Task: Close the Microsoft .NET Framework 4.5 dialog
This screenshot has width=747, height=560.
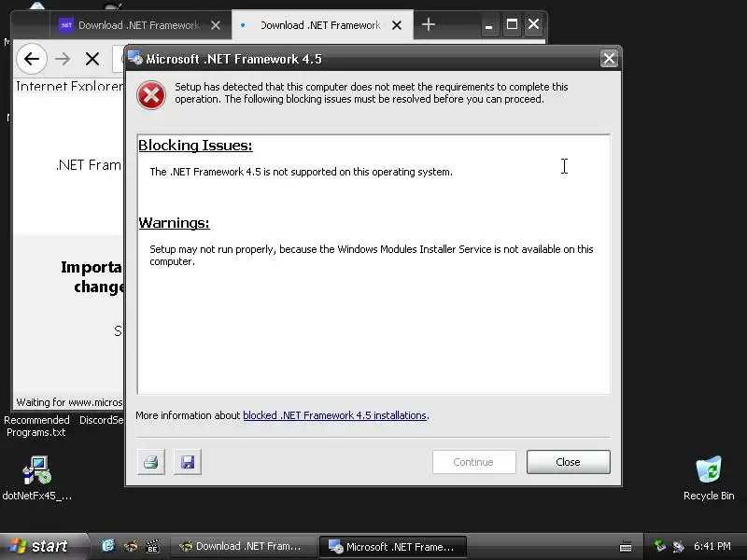Action: click(x=609, y=59)
